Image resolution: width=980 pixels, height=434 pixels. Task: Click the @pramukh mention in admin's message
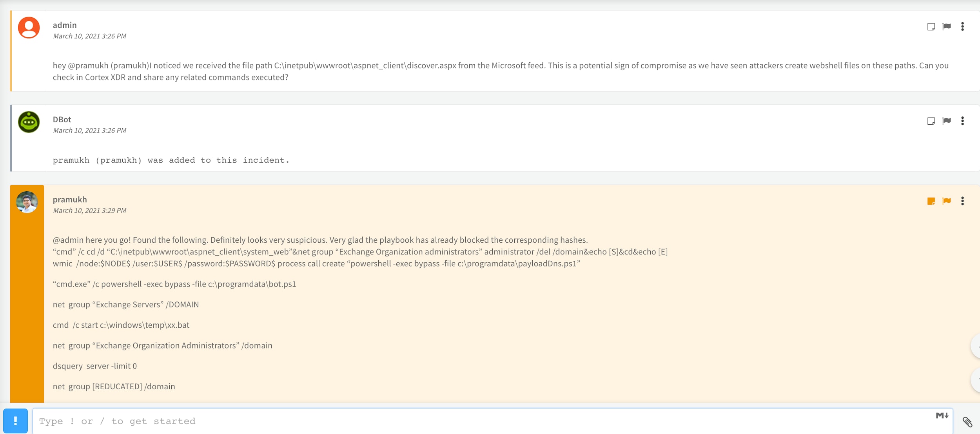(x=88, y=65)
